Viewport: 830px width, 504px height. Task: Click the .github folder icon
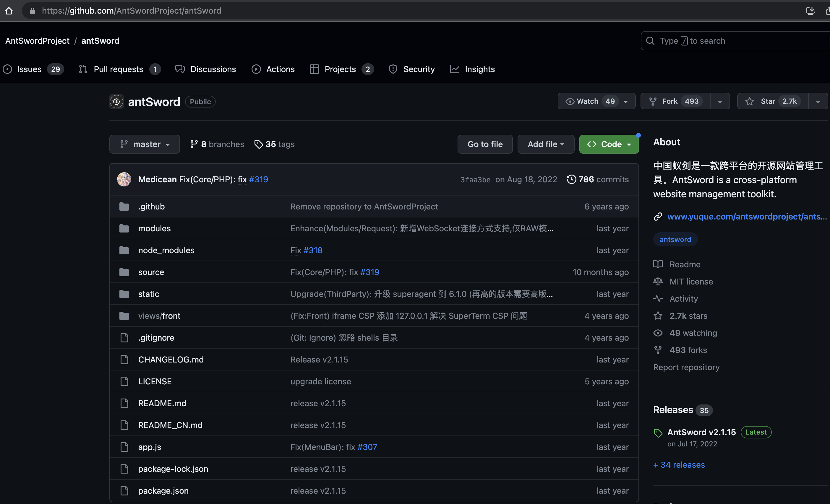(124, 207)
